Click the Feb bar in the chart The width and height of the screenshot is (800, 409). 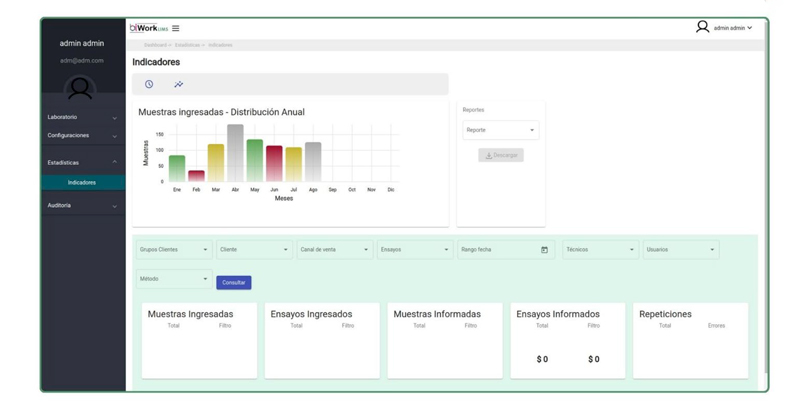196,176
